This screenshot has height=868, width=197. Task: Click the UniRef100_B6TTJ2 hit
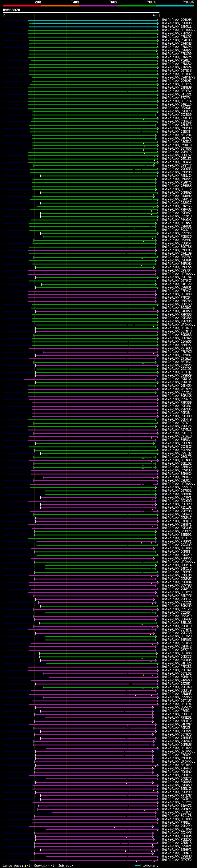(177, 189)
